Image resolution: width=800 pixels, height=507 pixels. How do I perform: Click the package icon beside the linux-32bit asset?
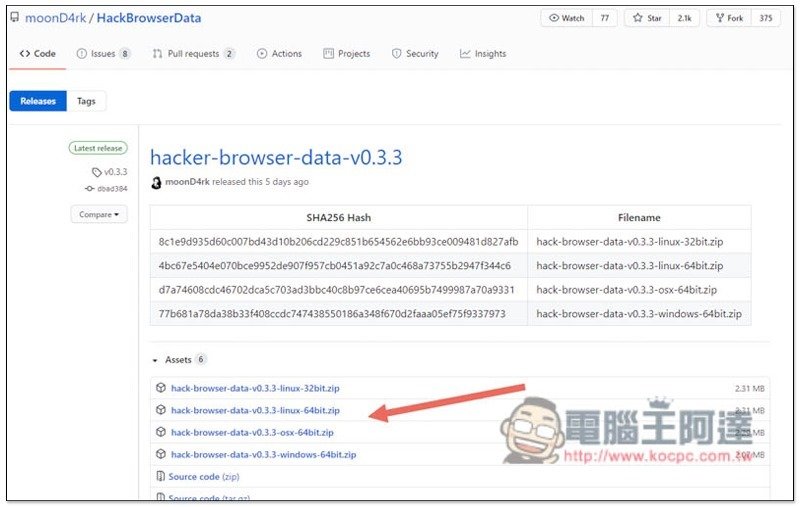[161, 388]
